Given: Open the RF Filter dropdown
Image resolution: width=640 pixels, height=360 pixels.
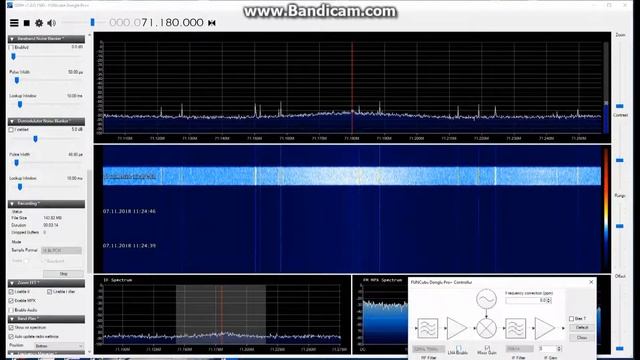Looking at the screenshot, I should click(428, 349).
